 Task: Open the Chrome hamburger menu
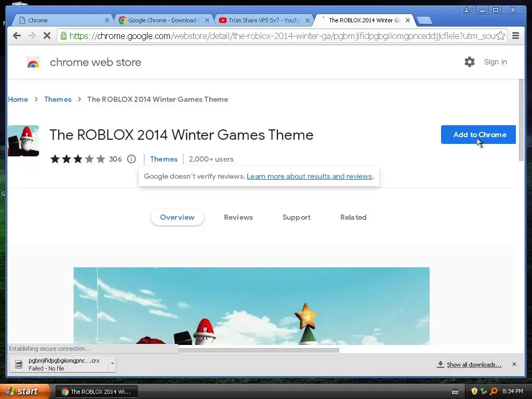(515, 36)
